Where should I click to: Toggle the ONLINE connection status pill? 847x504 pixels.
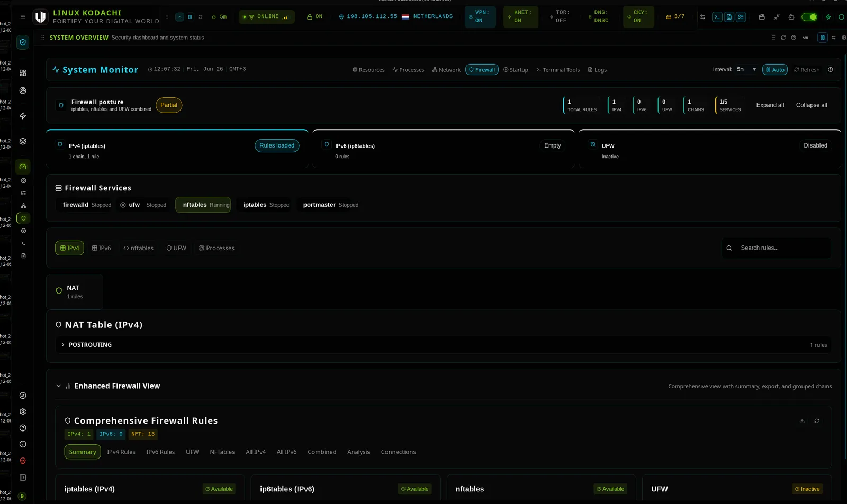[267, 17]
